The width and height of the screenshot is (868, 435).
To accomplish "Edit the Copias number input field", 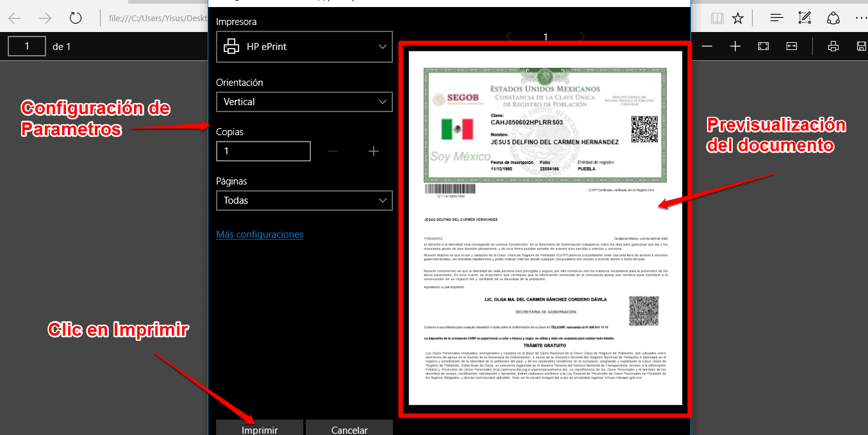I will tap(263, 151).
